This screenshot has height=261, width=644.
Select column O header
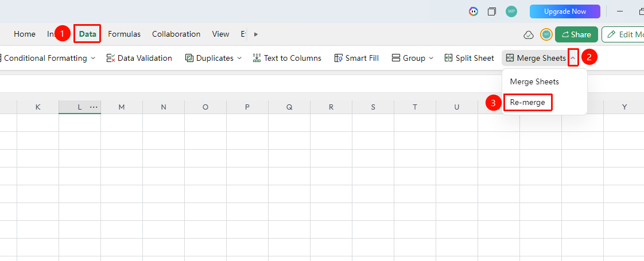[x=205, y=107]
